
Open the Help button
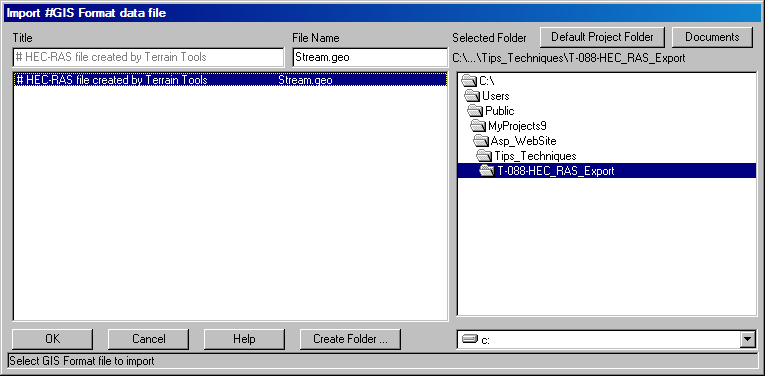tap(244, 339)
